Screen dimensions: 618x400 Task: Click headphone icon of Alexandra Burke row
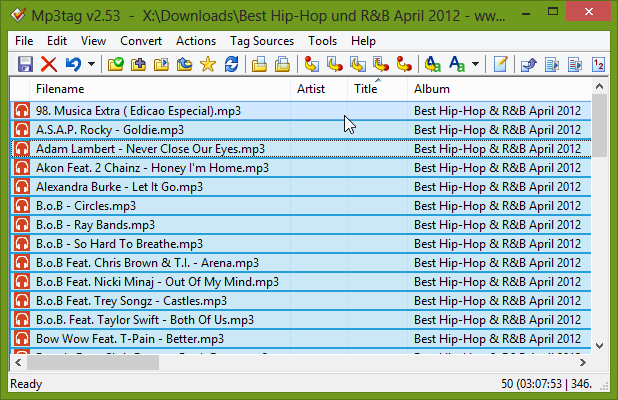click(x=22, y=187)
